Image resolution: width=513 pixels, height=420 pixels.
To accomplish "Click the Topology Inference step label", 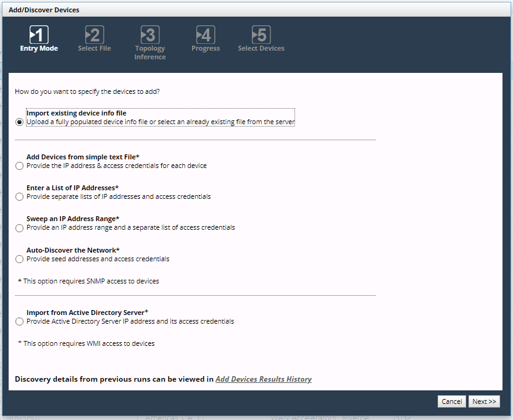I will 150,52.
